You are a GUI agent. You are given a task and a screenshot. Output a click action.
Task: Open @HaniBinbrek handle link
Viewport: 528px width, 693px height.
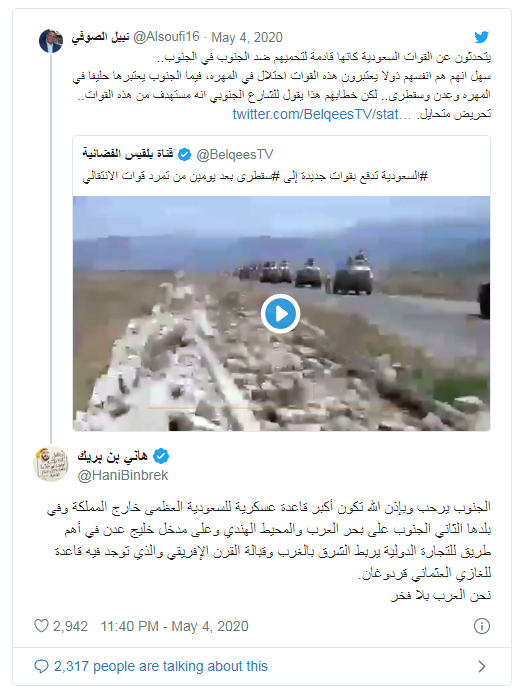click(x=123, y=476)
